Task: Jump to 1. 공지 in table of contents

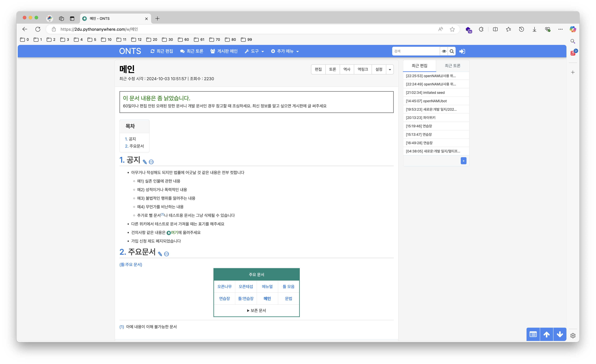Action: coord(130,139)
